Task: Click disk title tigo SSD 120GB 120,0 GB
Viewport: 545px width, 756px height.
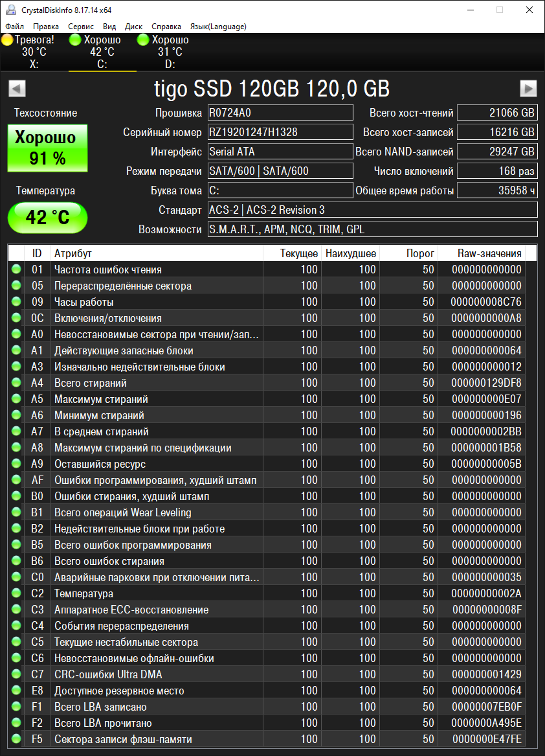Action: [x=272, y=89]
